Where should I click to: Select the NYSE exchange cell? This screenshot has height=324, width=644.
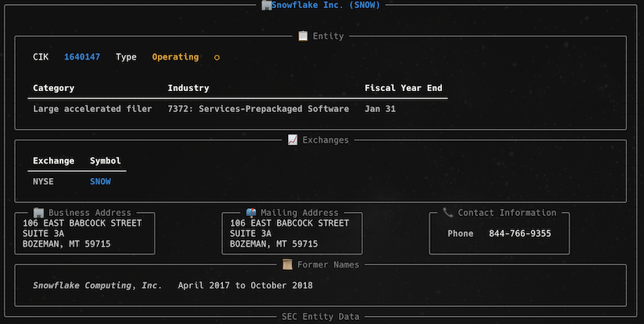43,181
